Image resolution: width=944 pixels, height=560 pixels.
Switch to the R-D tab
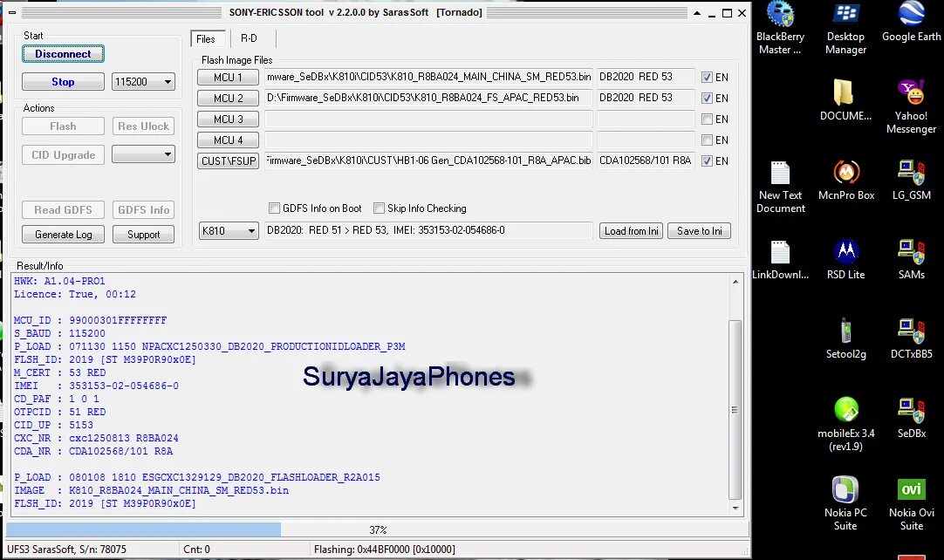click(x=249, y=38)
